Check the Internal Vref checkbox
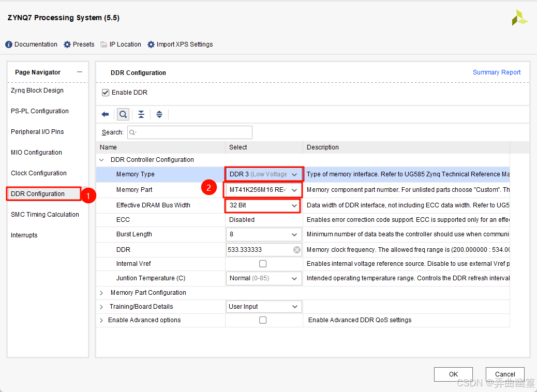537x392 pixels. point(263,264)
